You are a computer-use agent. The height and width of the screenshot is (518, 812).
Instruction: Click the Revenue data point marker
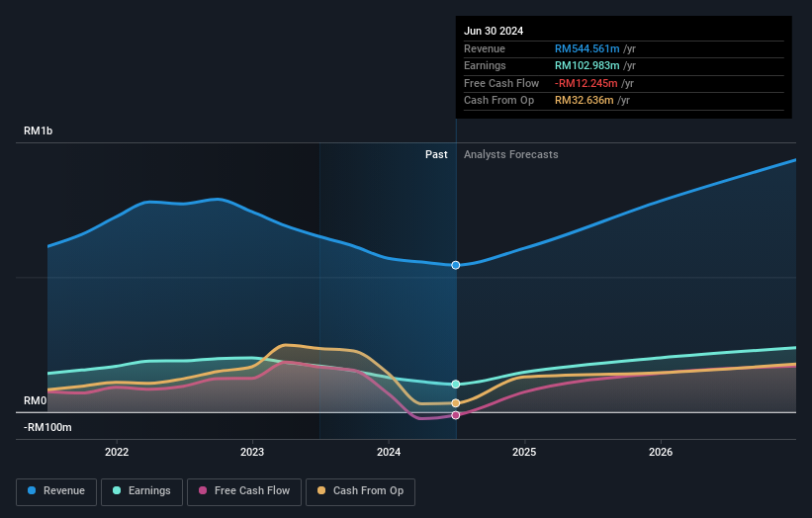(456, 265)
